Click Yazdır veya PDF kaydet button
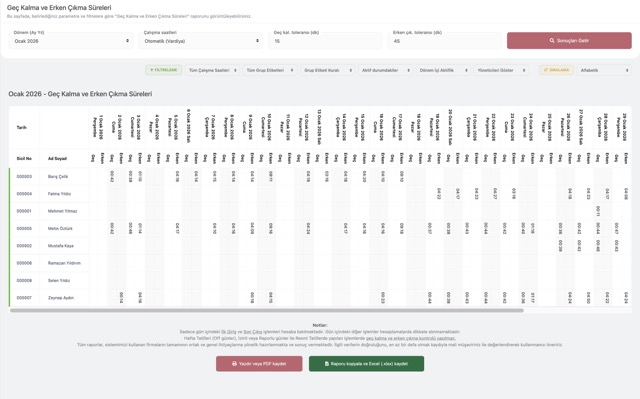Viewport: 640px width, 399px height. tap(259, 364)
